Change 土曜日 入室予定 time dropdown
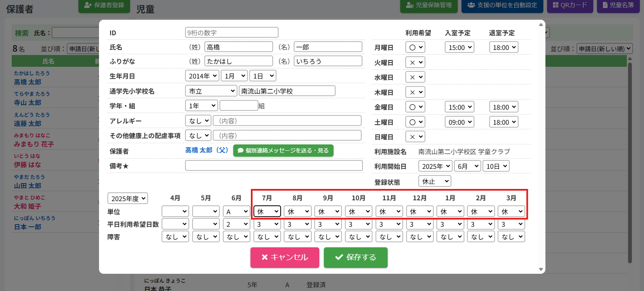The width and height of the screenshot is (644, 291). [x=459, y=122]
